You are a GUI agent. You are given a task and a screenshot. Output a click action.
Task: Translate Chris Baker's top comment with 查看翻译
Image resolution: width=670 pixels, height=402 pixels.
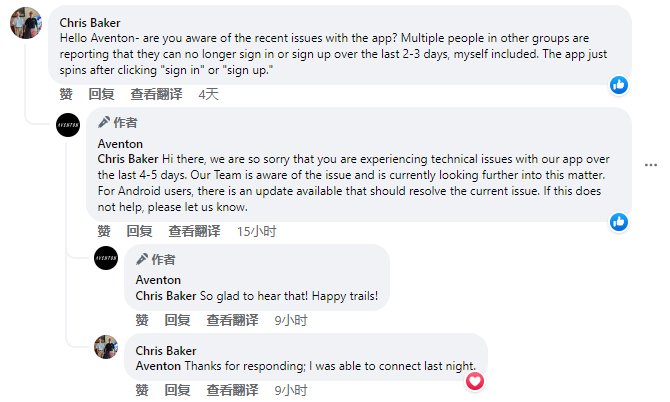[156, 94]
